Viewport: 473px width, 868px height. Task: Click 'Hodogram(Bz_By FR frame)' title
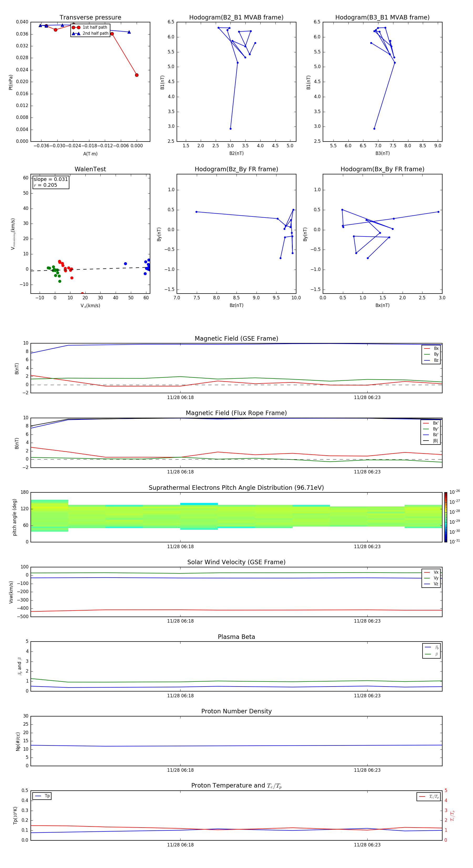[236, 169]
